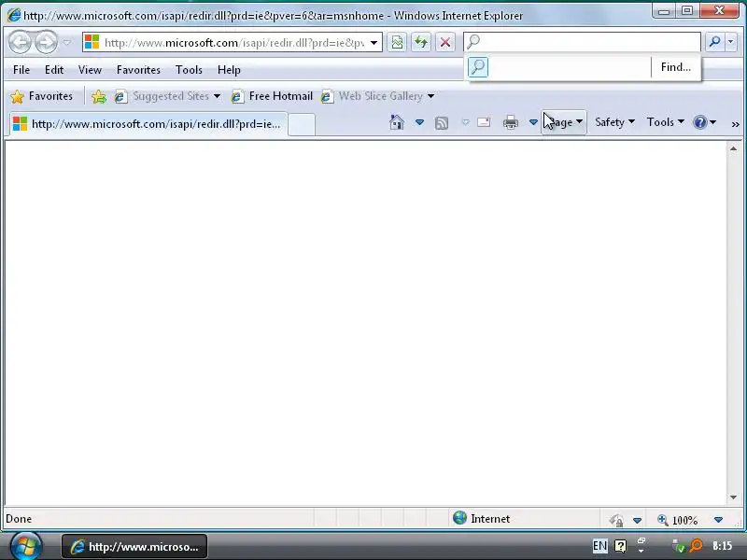Expand Web Slice Gallery dropdown arrow

[431, 96]
